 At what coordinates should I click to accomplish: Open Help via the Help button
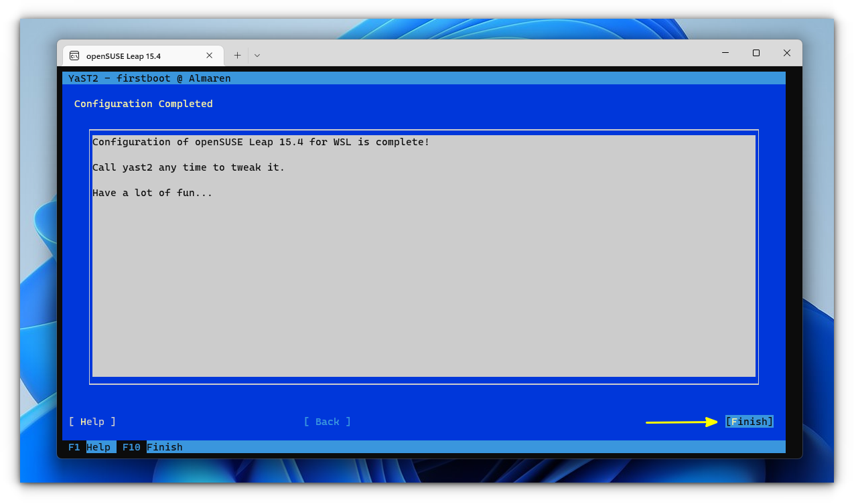pyautogui.click(x=92, y=422)
